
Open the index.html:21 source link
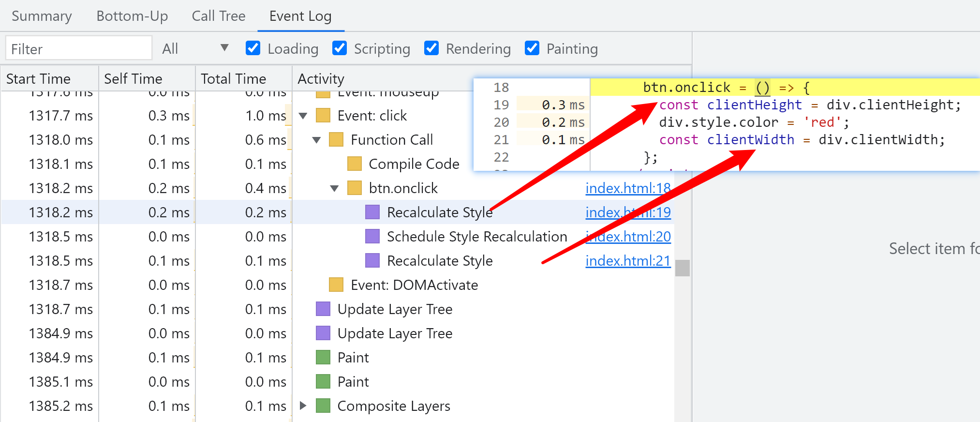click(628, 260)
